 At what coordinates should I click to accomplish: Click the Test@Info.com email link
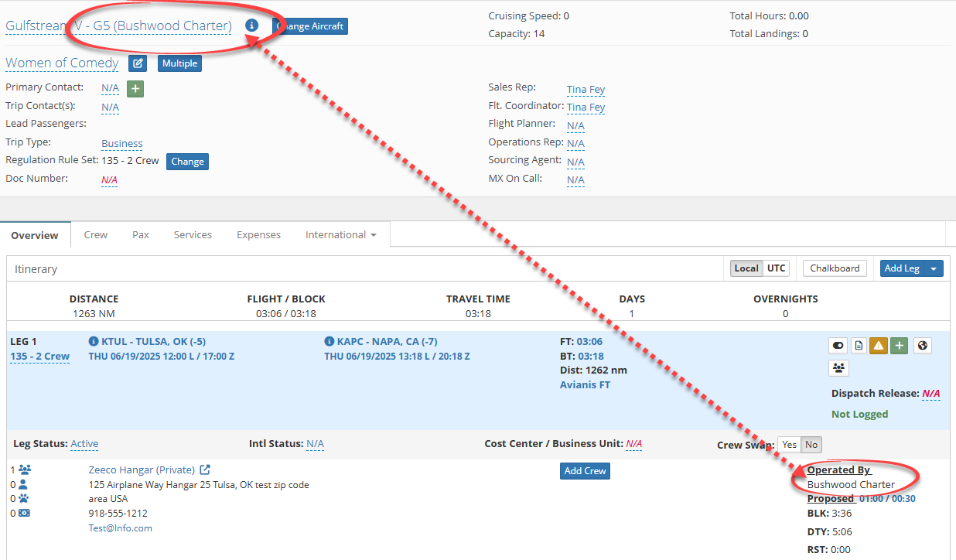[121, 528]
